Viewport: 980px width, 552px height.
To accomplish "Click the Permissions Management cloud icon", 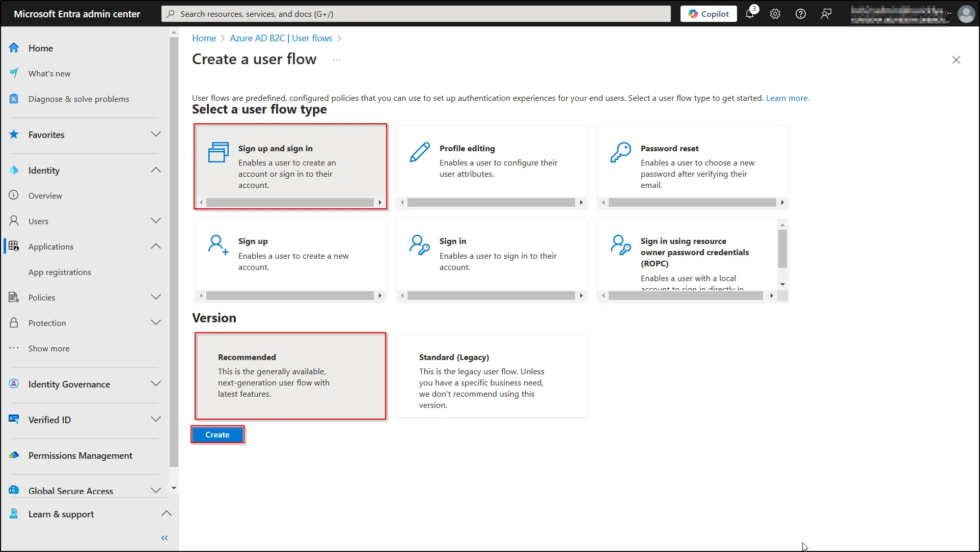I will click(x=14, y=455).
